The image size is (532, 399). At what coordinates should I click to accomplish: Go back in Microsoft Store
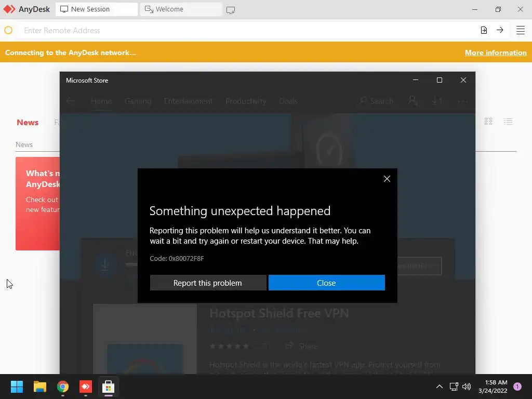[71, 101]
